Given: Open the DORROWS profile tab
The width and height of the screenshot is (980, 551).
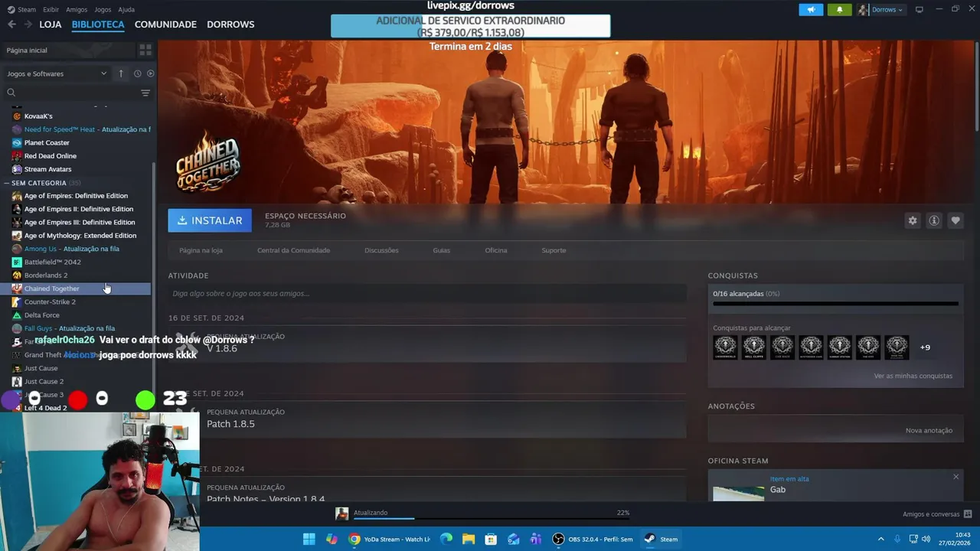Looking at the screenshot, I should point(230,24).
